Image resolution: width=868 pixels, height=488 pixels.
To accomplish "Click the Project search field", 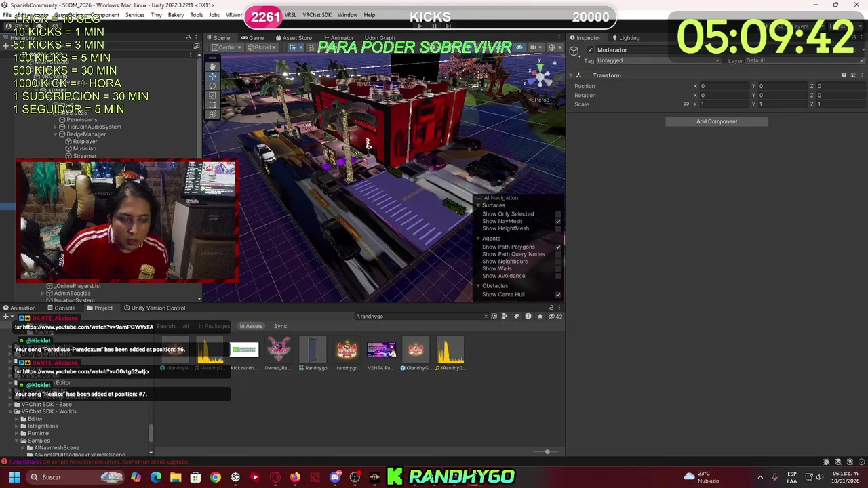I will [x=422, y=317].
